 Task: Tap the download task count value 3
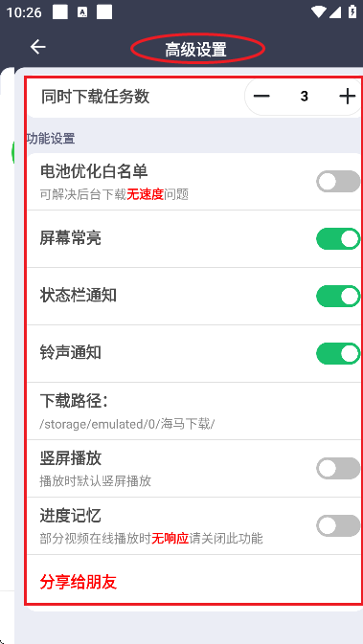coord(305,97)
